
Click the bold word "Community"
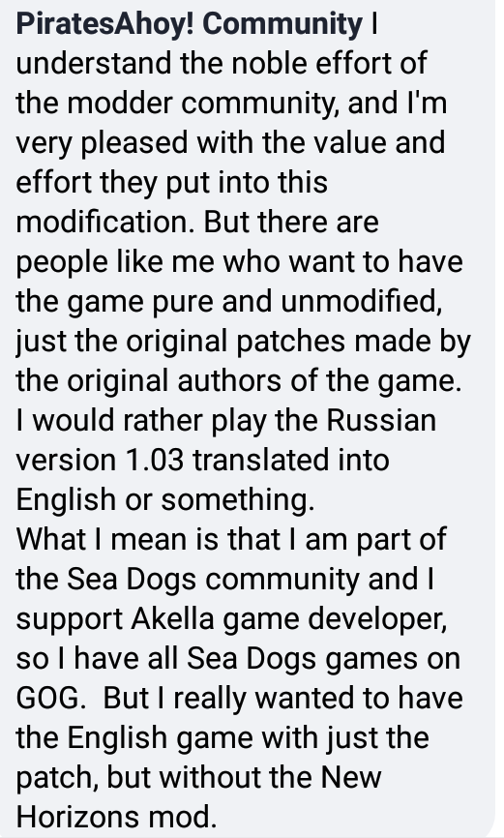coord(282,24)
